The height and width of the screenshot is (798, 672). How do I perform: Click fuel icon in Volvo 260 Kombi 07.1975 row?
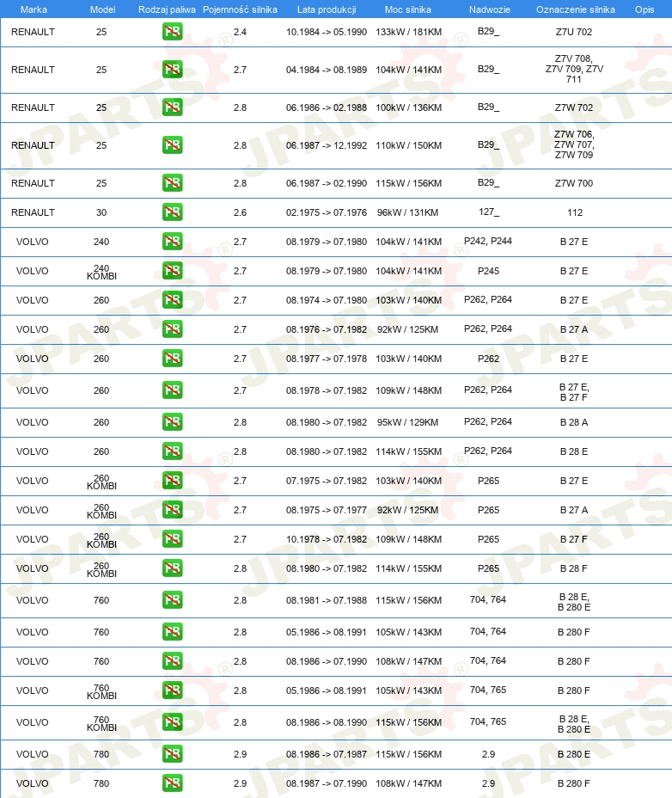(173, 481)
